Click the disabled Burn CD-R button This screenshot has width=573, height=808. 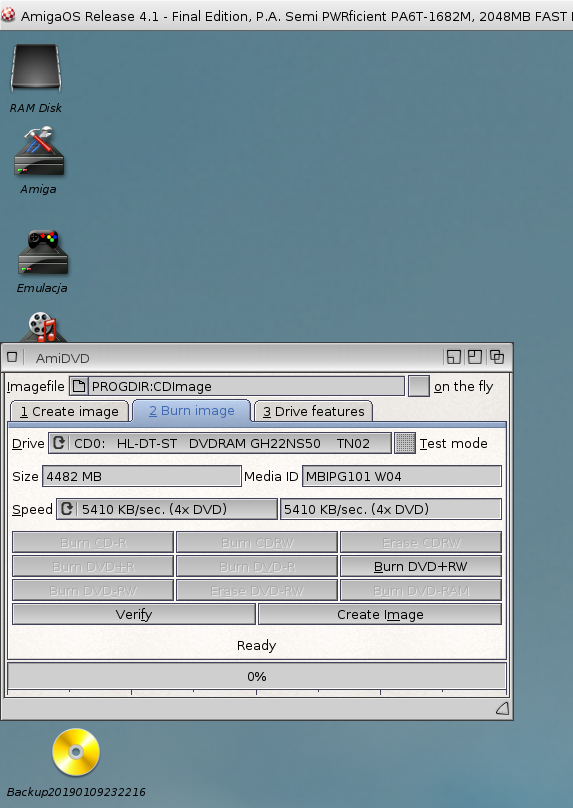click(93, 542)
